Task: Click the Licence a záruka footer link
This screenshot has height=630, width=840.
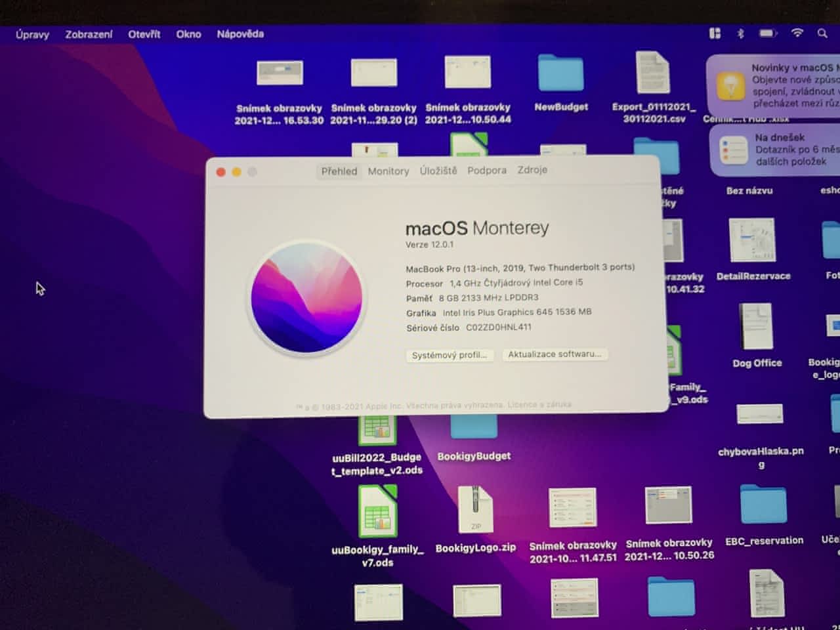Action: pyautogui.click(x=539, y=405)
